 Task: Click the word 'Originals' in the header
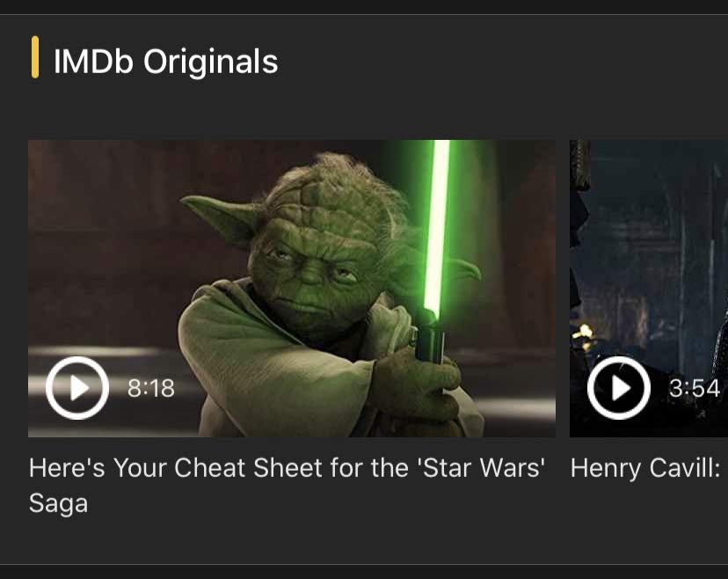pos(211,62)
